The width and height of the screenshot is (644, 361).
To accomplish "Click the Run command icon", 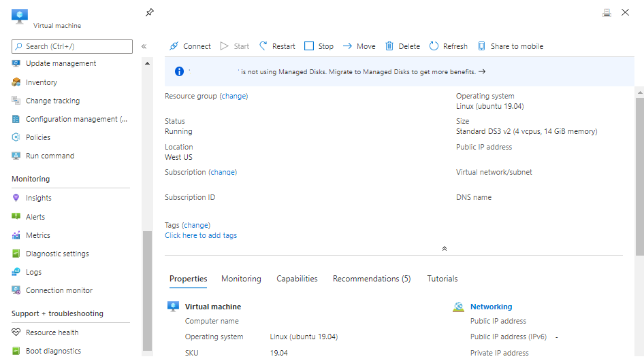I will (x=16, y=156).
